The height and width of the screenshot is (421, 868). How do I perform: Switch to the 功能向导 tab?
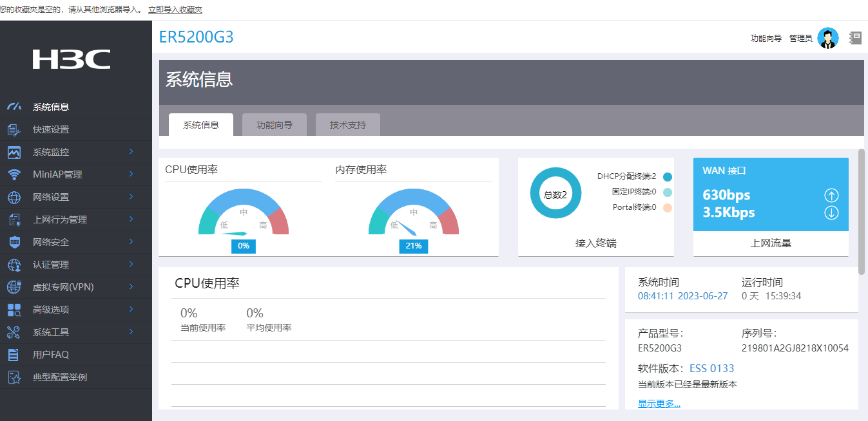(x=275, y=125)
